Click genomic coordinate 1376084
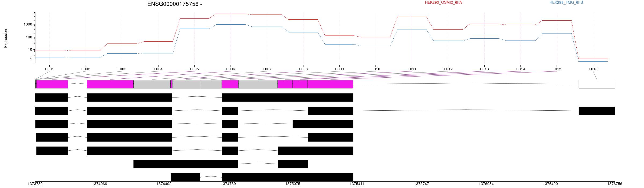Viewport: 644px width, 188px height. pos(486,184)
